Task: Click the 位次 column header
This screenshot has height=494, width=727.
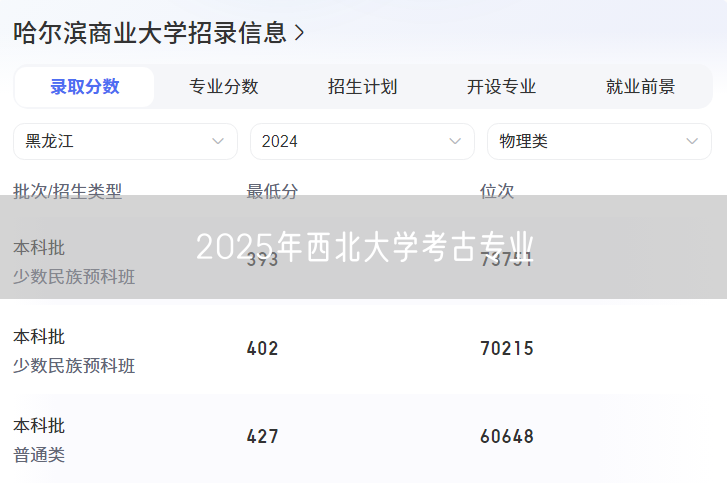Action: click(497, 191)
